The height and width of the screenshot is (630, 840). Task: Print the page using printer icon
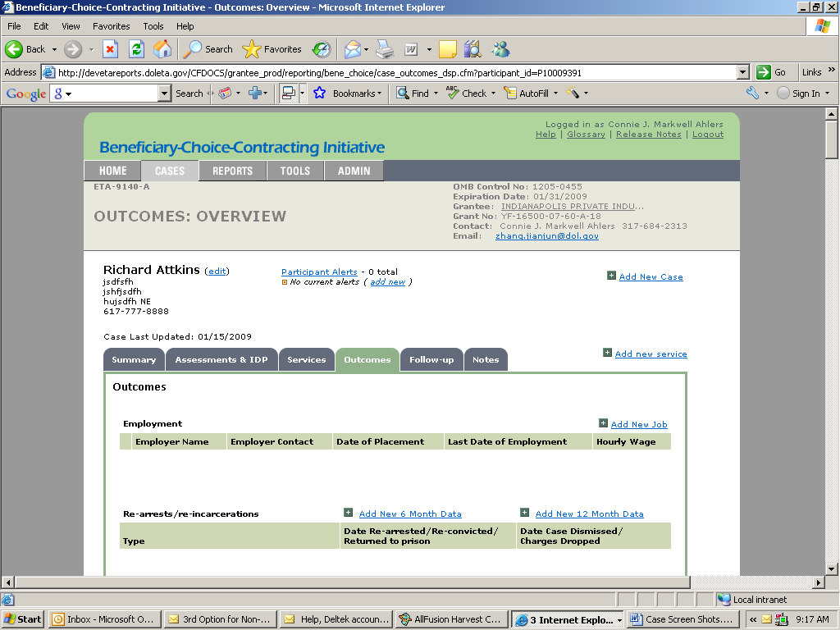tap(385, 49)
